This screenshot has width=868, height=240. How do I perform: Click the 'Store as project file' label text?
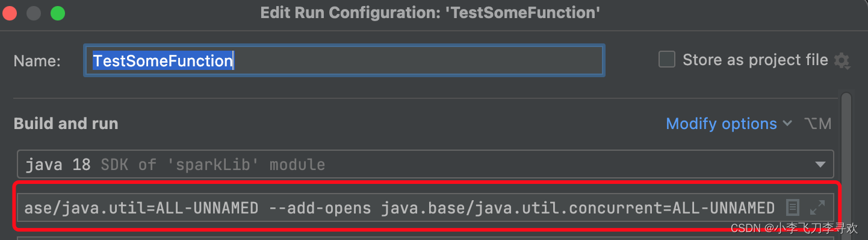tap(755, 60)
